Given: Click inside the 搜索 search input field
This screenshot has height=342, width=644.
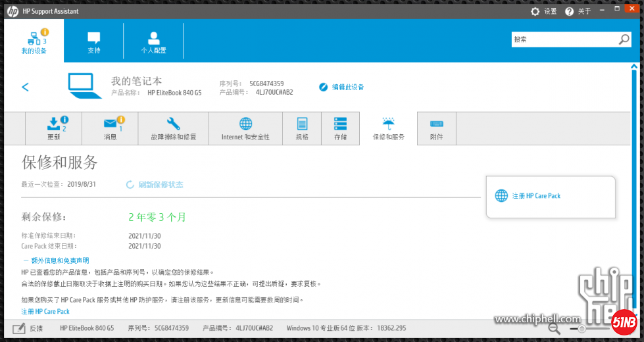Looking at the screenshot, I should pos(562,39).
